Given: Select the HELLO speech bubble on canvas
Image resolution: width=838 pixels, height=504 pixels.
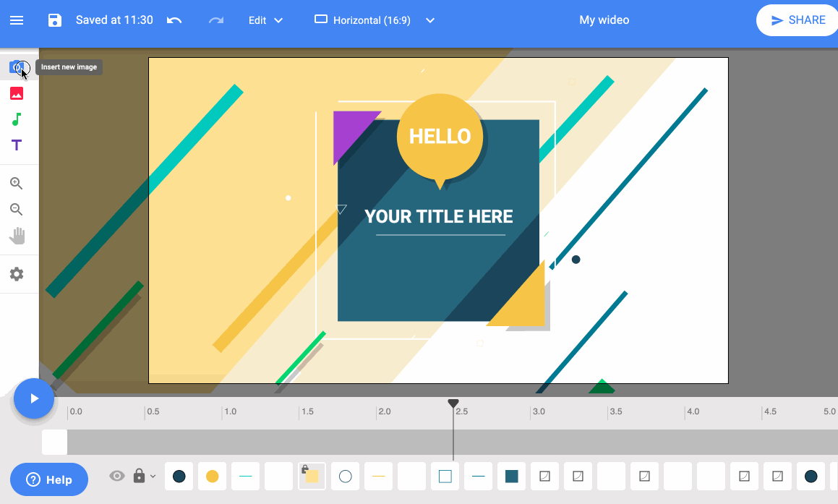Looking at the screenshot, I should click(x=440, y=137).
